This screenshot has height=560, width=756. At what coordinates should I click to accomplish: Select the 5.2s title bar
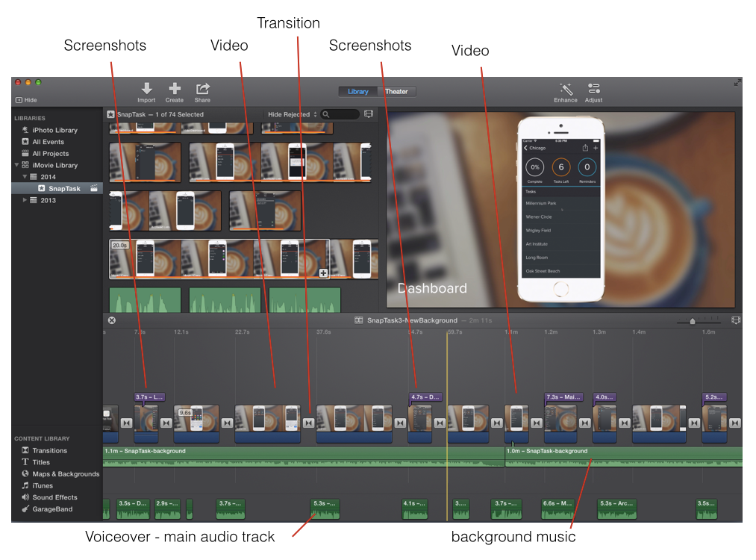pos(714,397)
